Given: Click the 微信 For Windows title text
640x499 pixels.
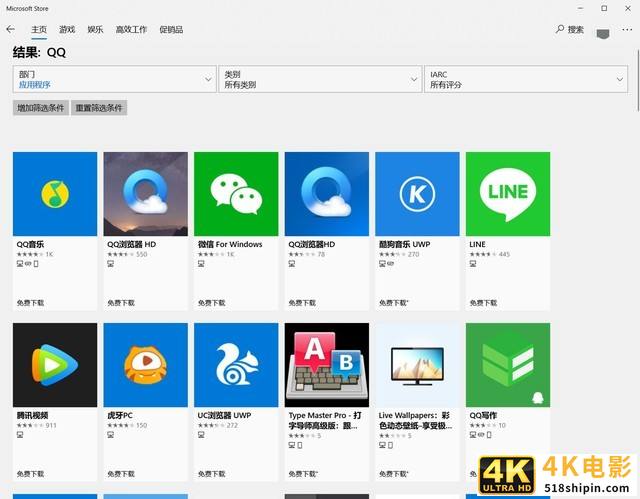Looking at the screenshot, I should pos(230,244).
